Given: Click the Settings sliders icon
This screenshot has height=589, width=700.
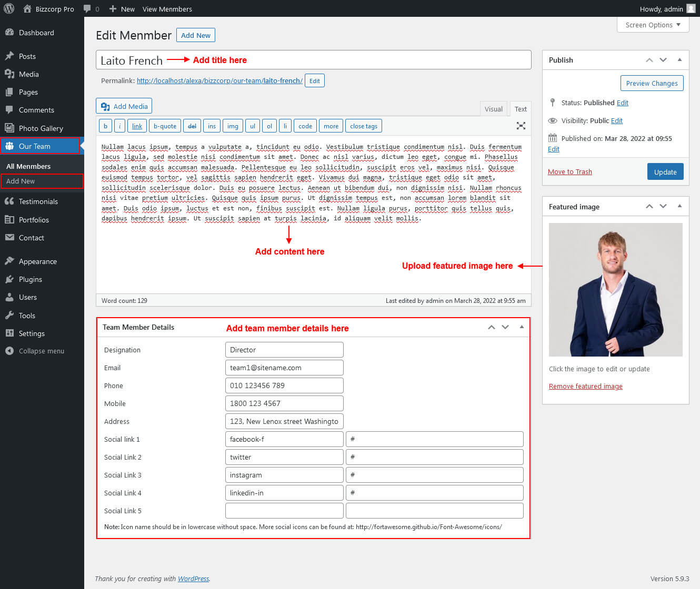Looking at the screenshot, I should [x=9, y=333].
